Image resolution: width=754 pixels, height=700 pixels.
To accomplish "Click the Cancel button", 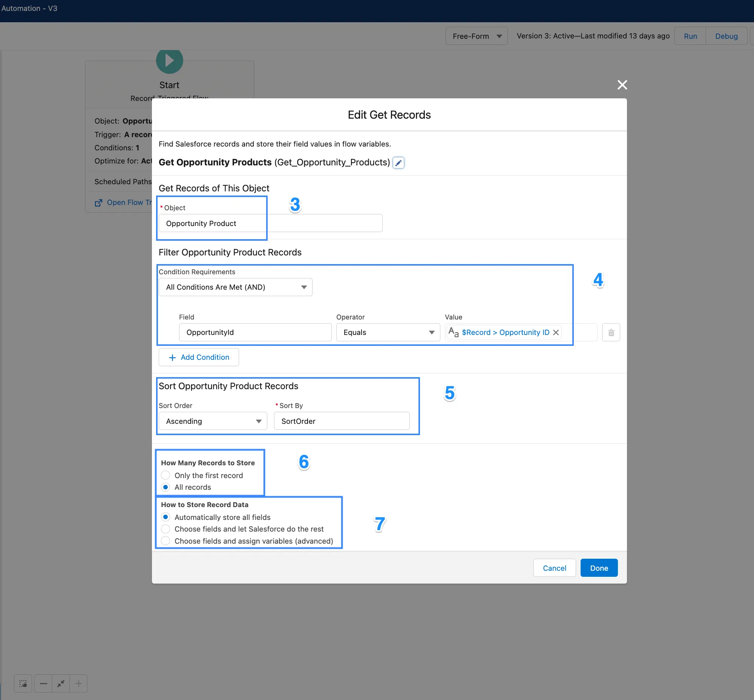I will tap(554, 568).
